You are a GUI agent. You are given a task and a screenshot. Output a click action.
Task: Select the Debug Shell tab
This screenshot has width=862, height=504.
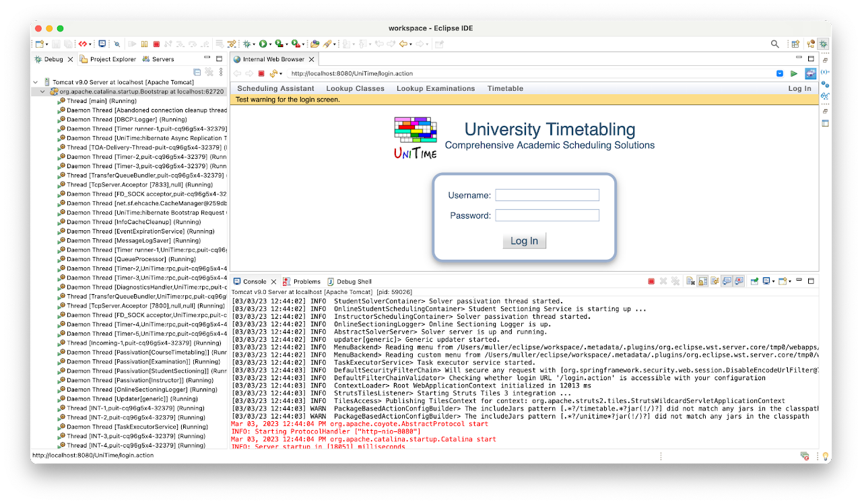click(x=349, y=281)
